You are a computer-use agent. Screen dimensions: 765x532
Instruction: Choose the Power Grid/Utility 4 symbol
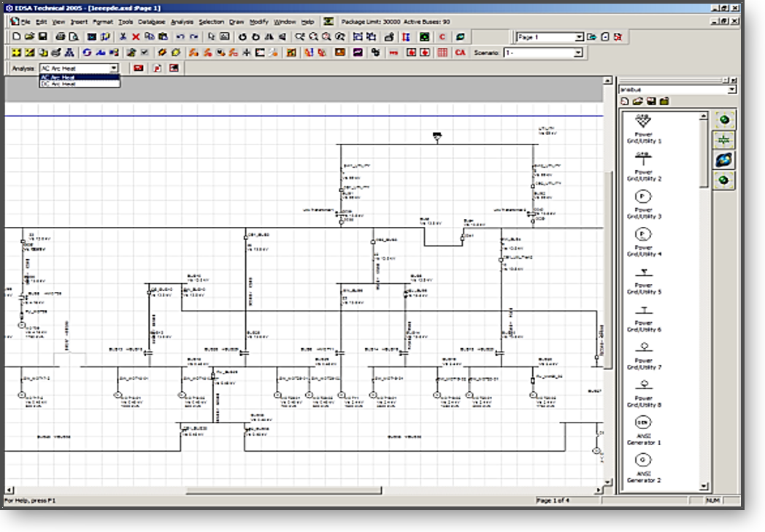(x=644, y=242)
